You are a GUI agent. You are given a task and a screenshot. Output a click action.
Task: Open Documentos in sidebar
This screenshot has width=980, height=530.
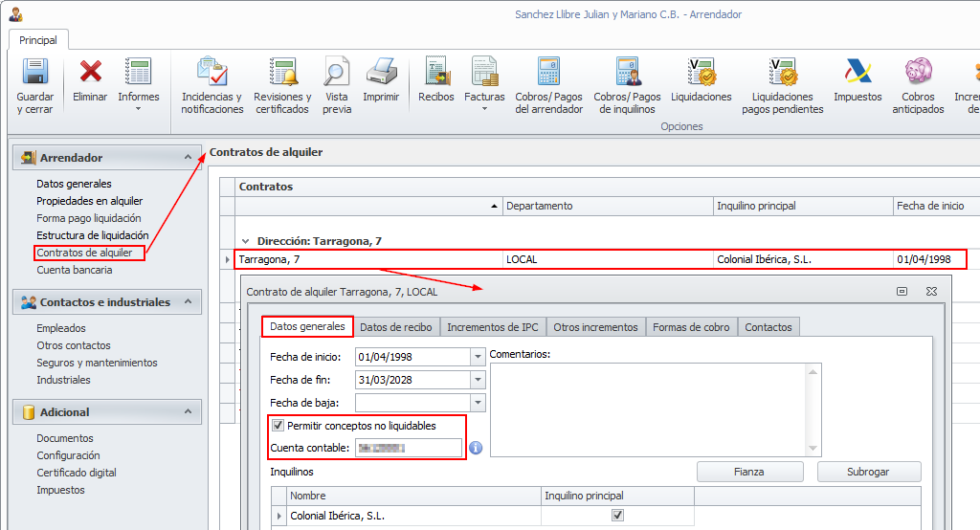65,438
